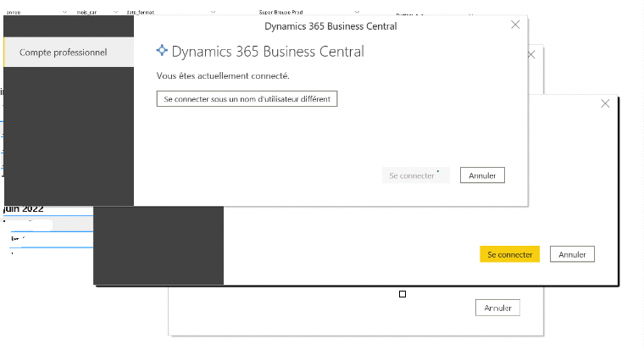644x361 pixels.
Task: Open the Super Groupe Prod column dropdown
Action: (x=357, y=12)
